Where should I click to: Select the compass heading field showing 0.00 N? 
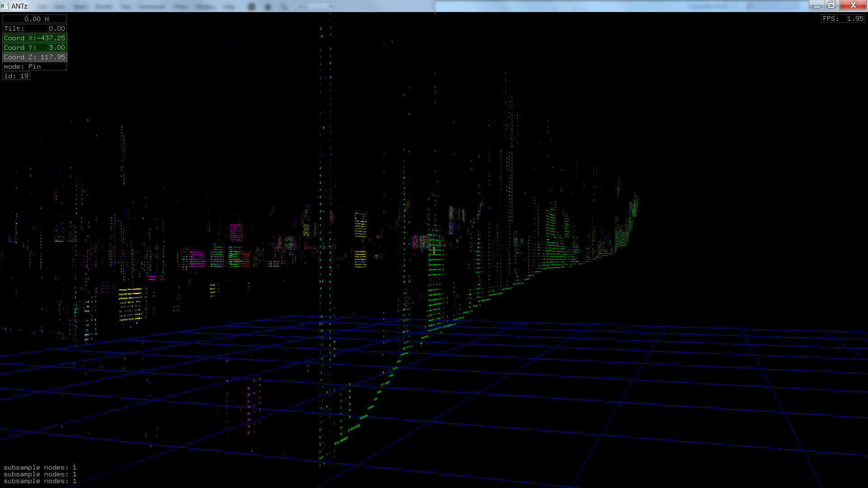[x=35, y=19]
